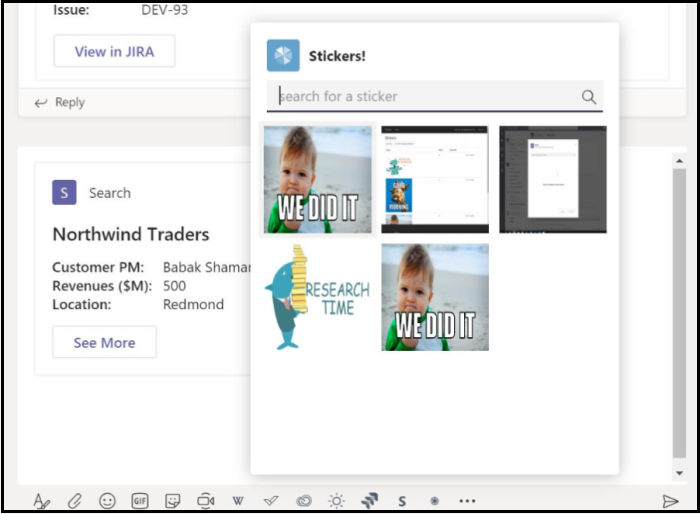Click the purple S avatar on Search card

64,192
